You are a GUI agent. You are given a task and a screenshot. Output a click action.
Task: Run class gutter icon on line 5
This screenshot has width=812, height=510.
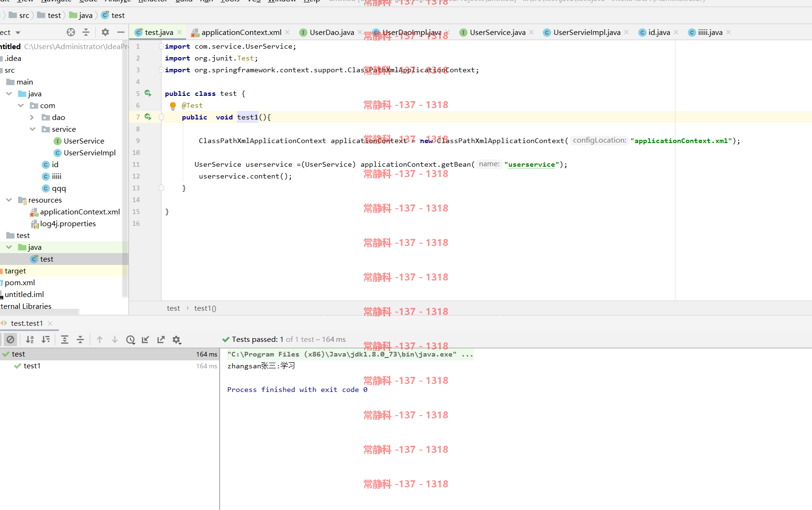click(x=148, y=93)
